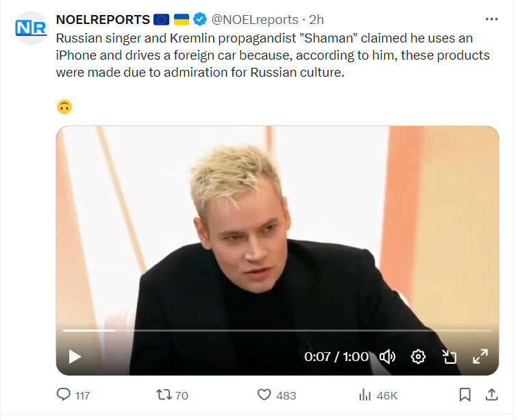
Task: Repost the tweet using retweet icon
Action: coord(163,395)
